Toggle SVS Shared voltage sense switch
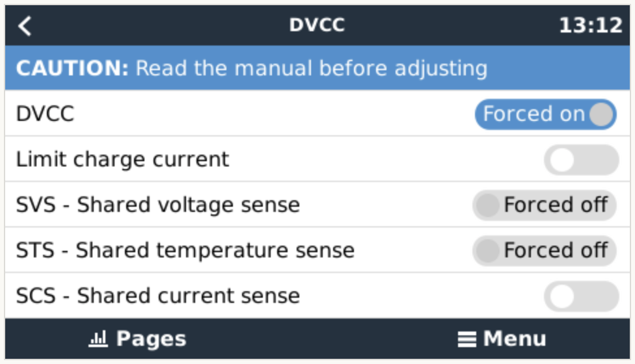 tap(544, 205)
